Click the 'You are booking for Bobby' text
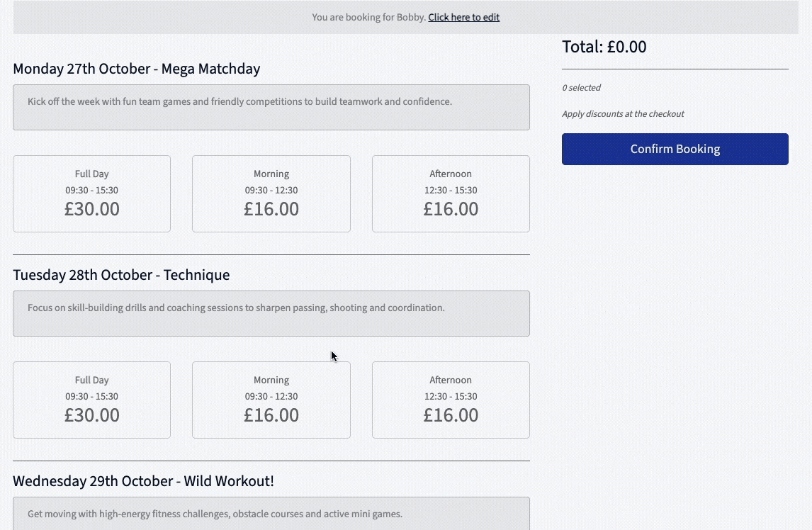The height and width of the screenshot is (530, 812). pos(368,17)
